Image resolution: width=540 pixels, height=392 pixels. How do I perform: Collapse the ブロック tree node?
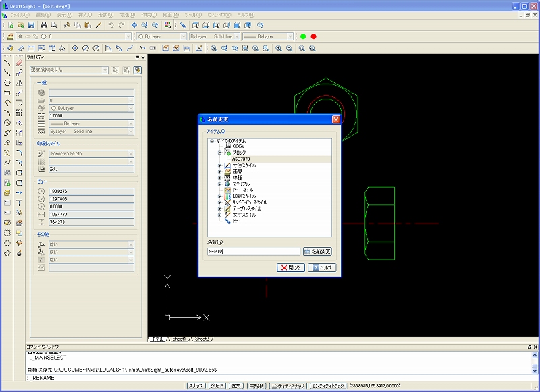220,152
